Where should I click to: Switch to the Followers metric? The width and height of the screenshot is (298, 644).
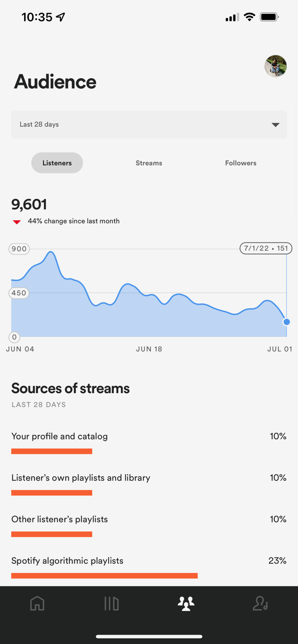[x=240, y=163]
